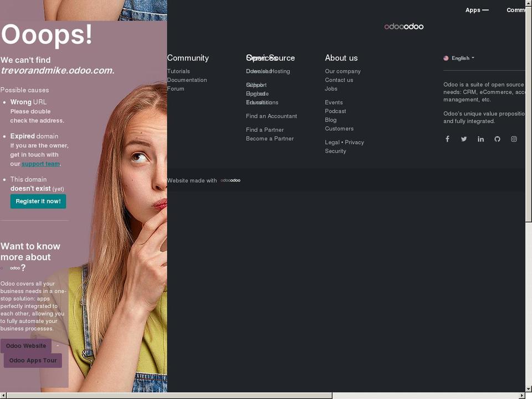Open Become a Partner link
The width and height of the screenshot is (532, 399).
coord(270,139)
